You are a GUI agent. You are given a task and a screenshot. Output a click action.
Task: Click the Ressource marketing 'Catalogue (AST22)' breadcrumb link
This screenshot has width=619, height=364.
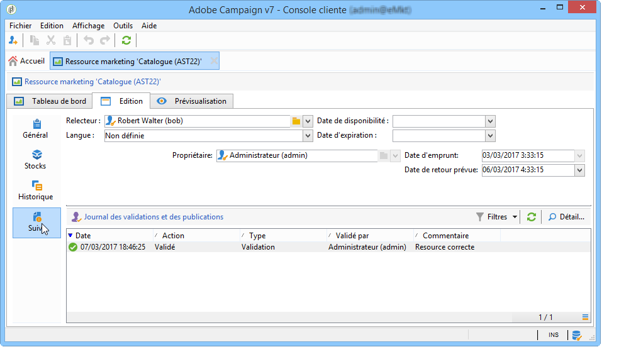click(x=92, y=82)
